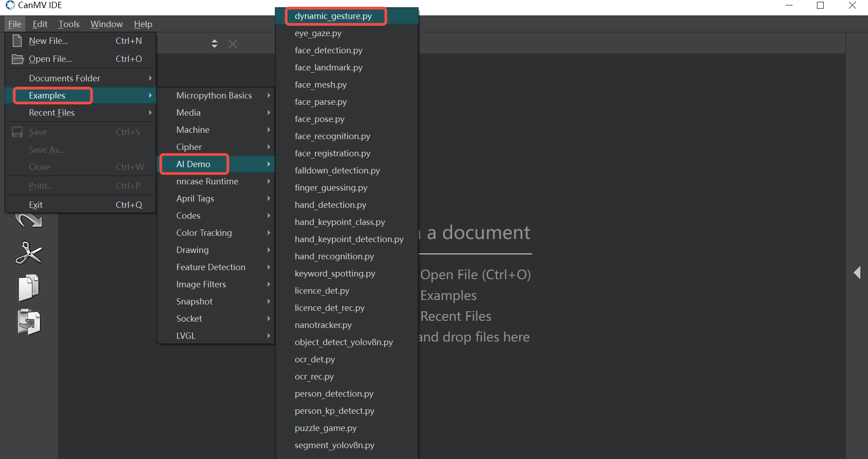This screenshot has width=868, height=459.
Task: Close the document with the X icon
Action: 233,44
